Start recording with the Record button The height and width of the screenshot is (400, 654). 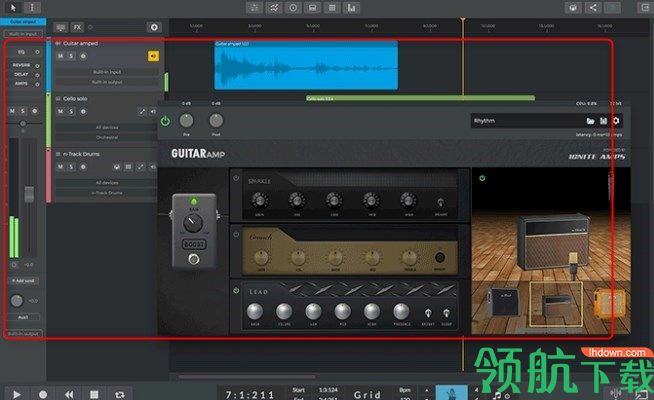click(x=43, y=394)
